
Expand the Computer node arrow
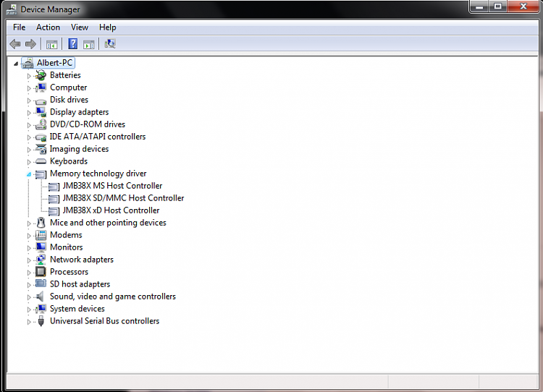click(29, 88)
